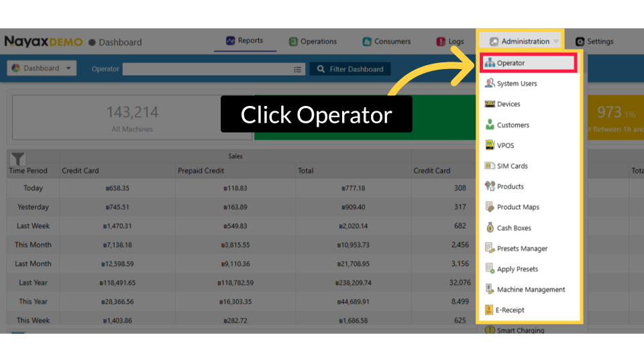Open the Consumers tab
644x362 pixels.
[x=386, y=42]
